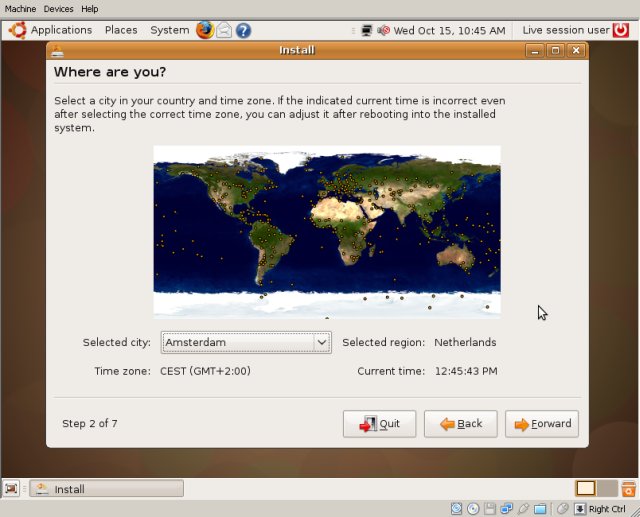Open the VirtualBox Help menu
This screenshot has width=640, height=517.
(89, 9)
